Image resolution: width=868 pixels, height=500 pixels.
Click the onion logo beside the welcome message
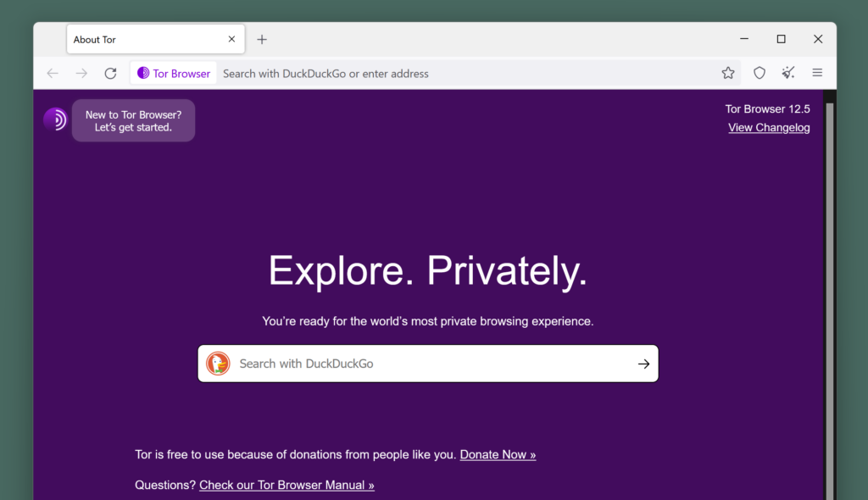point(55,119)
